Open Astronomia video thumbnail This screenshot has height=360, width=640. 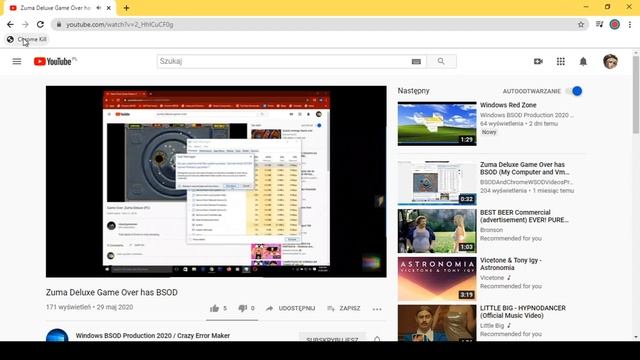437,279
